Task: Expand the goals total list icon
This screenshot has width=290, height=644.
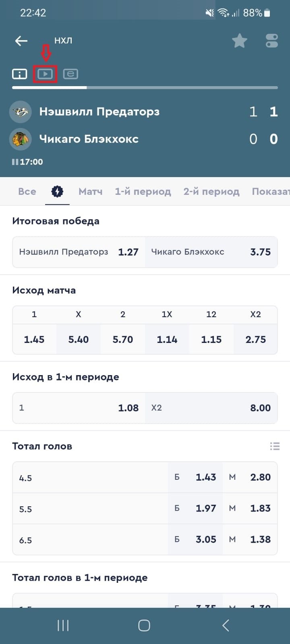Action: coord(275,446)
